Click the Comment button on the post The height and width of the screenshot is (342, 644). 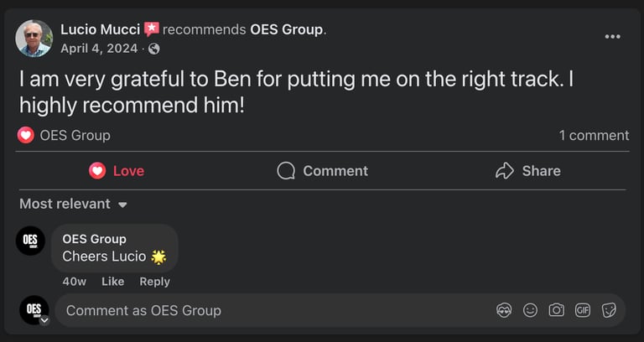323,171
